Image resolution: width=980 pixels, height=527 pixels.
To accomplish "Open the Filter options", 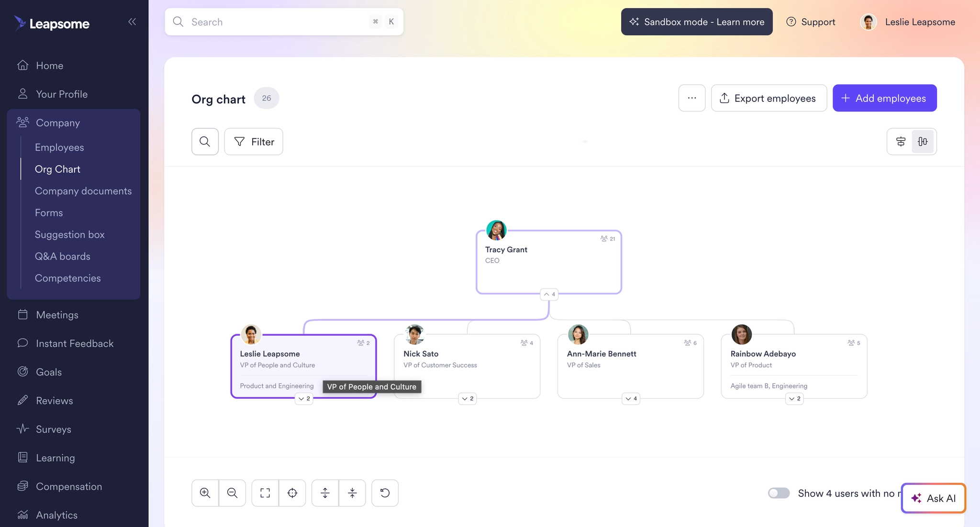I will (254, 142).
